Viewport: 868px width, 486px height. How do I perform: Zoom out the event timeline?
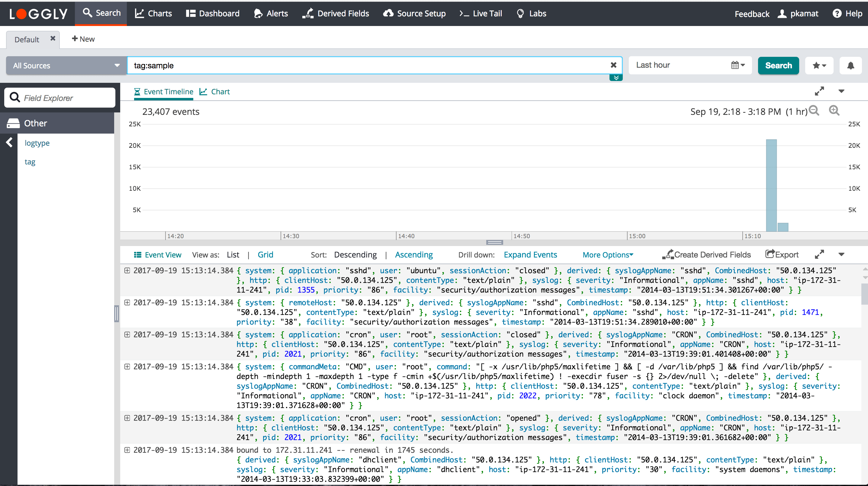814,111
